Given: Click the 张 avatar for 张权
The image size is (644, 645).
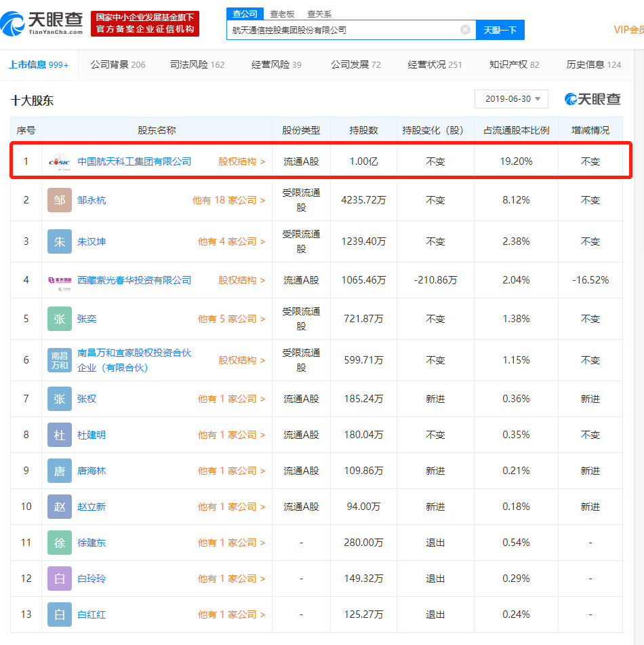Looking at the screenshot, I should (x=60, y=399).
